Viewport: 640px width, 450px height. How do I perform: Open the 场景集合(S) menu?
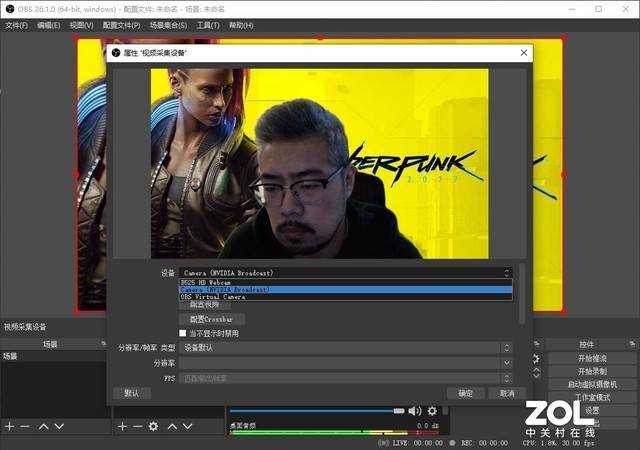168,25
